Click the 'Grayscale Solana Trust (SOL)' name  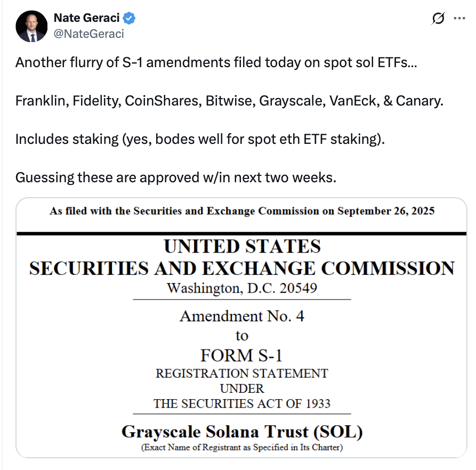pyautogui.click(x=242, y=431)
